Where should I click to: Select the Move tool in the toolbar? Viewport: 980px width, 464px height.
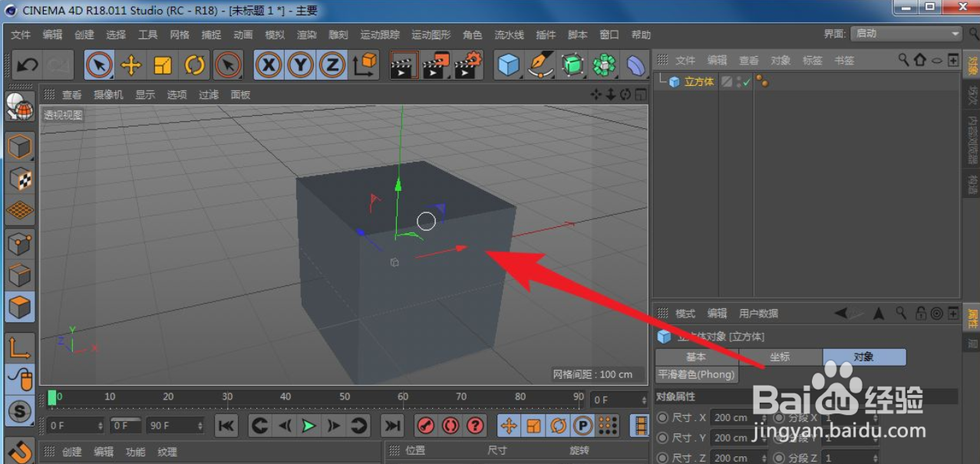point(131,64)
